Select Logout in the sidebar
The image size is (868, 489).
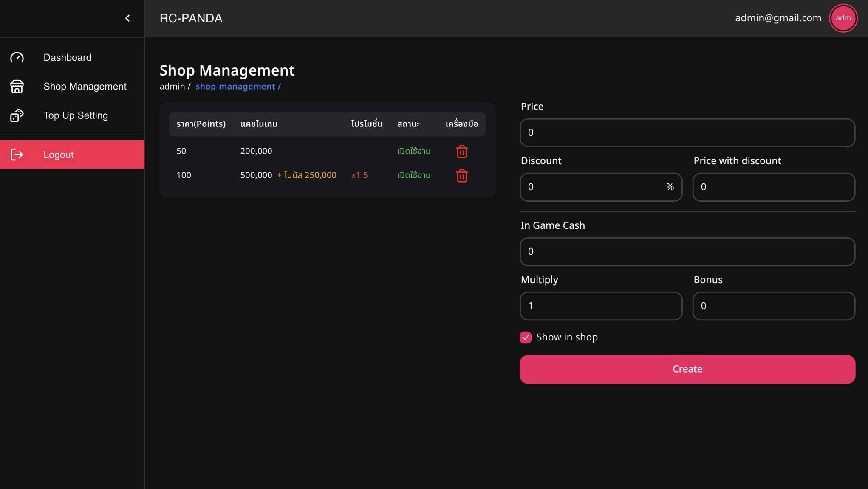(x=72, y=155)
